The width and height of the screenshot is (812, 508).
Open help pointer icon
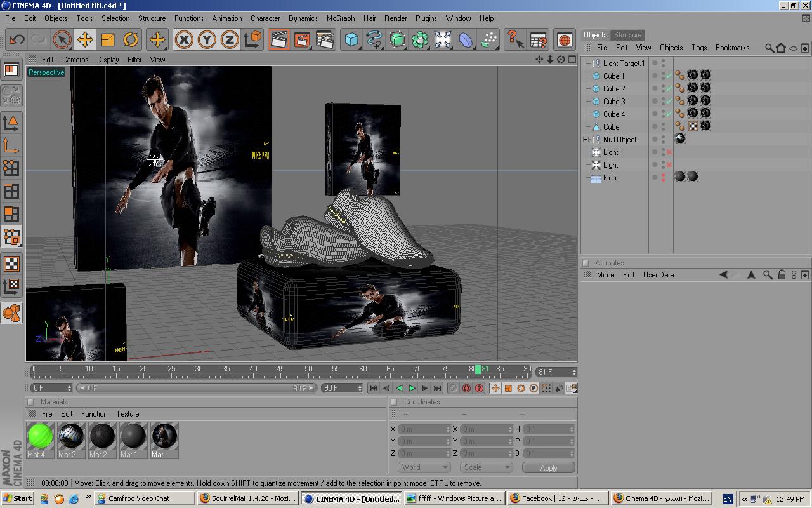pyautogui.click(x=515, y=40)
